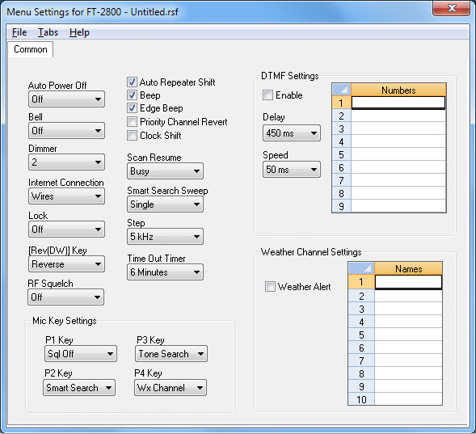Image resolution: width=476 pixels, height=434 pixels.
Task: Open the Bell dropdown
Action: click(x=66, y=131)
